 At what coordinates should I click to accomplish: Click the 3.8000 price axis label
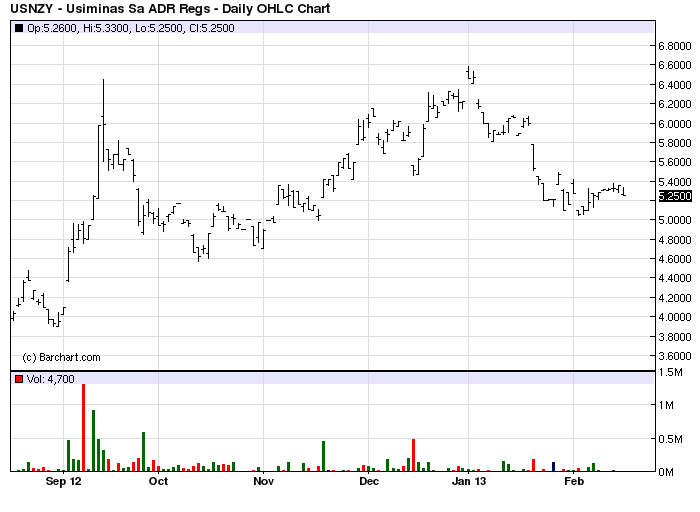pyautogui.click(x=675, y=337)
